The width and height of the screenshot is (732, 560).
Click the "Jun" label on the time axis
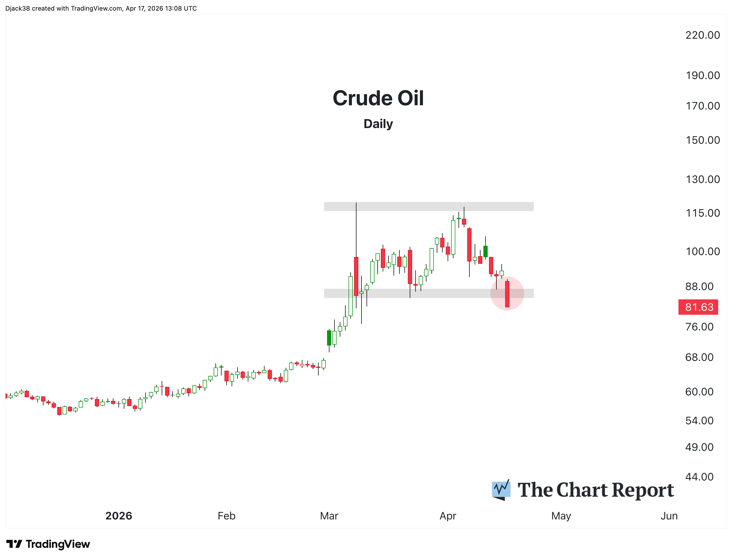point(669,516)
